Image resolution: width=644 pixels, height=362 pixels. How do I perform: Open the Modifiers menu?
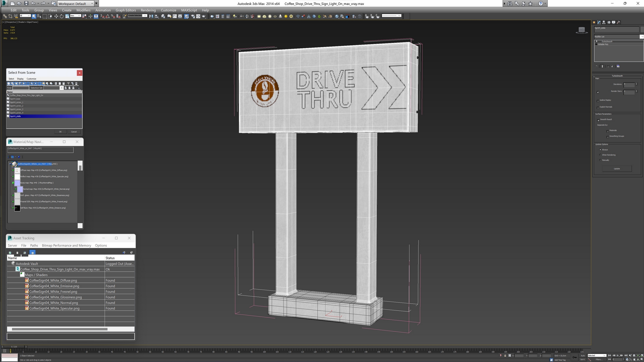pyautogui.click(x=84, y=10)
